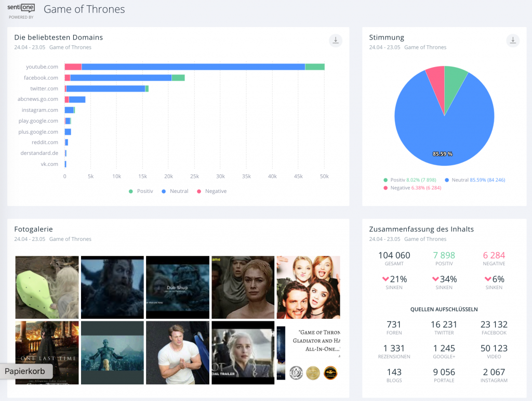This screenshot has height=401, width=532.
Task: Open the Night King photo thumbnail
Action: tap(112, 352)
